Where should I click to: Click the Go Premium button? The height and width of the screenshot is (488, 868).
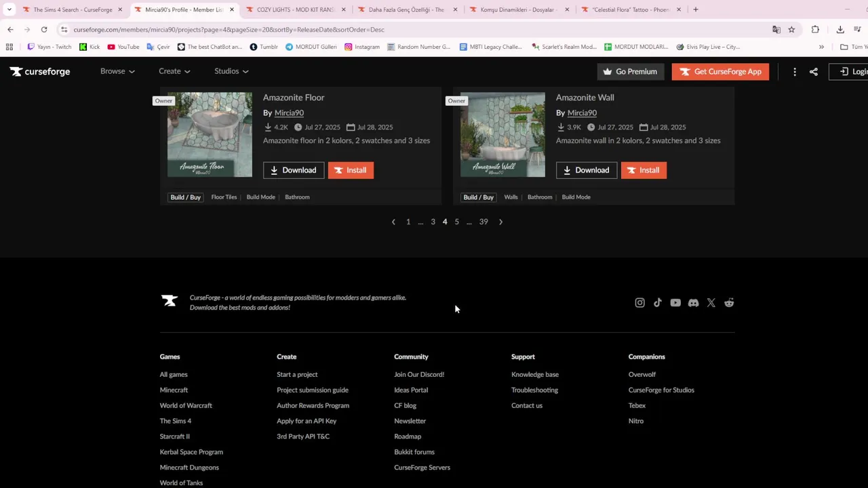point(631,71)
